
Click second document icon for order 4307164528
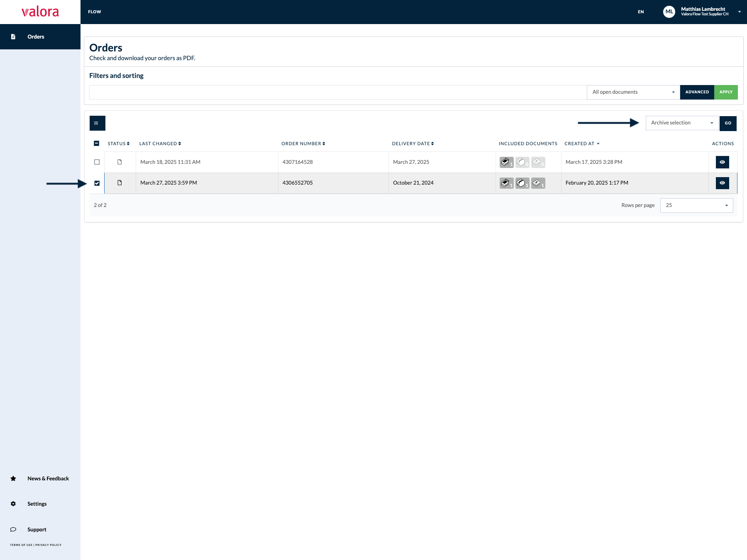[x=522, y=162]
